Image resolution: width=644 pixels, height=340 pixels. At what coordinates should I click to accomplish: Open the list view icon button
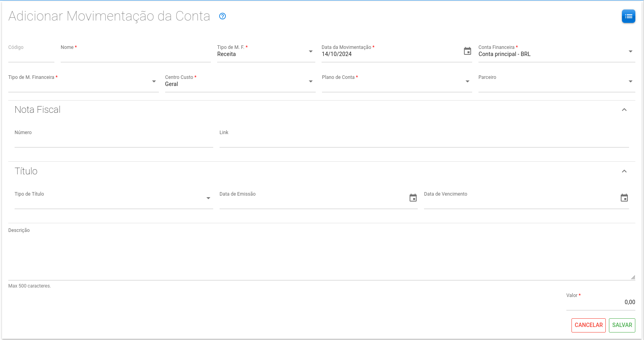pyautogui.click(x=628, y=16)
